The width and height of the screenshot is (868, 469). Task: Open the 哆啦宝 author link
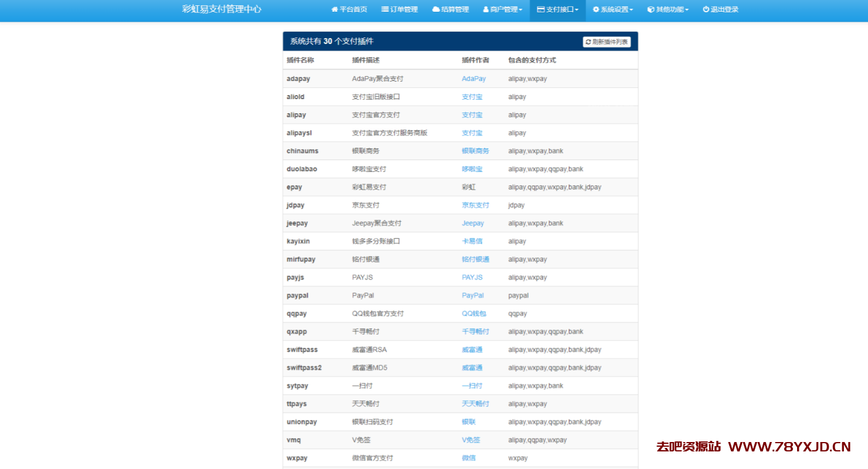472,169
